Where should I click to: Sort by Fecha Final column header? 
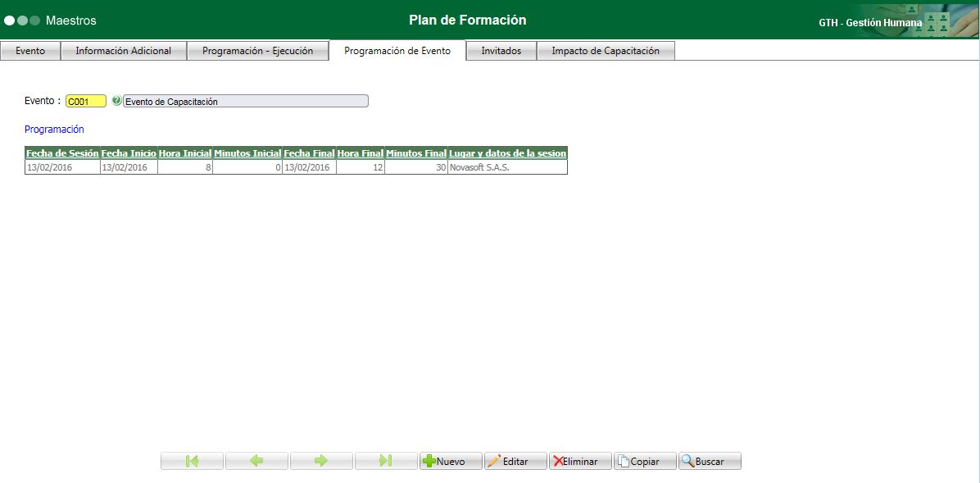coord(310,153)
